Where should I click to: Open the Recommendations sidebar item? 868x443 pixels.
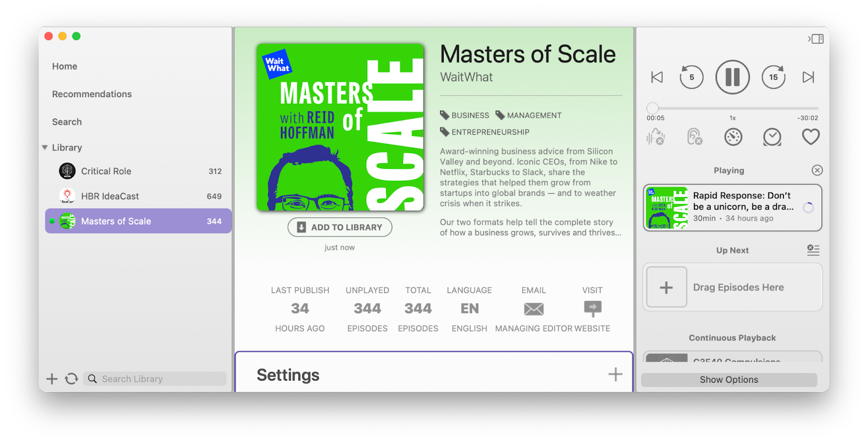(92, 94)
